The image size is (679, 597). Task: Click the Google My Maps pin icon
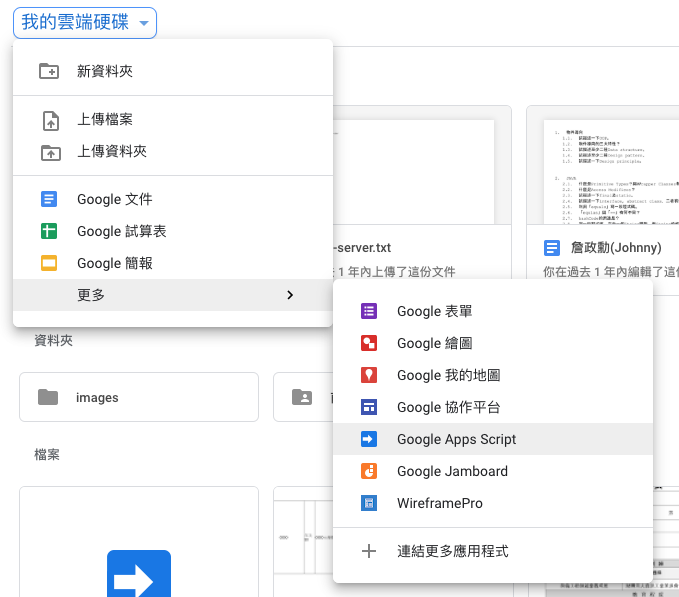point(369,375)
